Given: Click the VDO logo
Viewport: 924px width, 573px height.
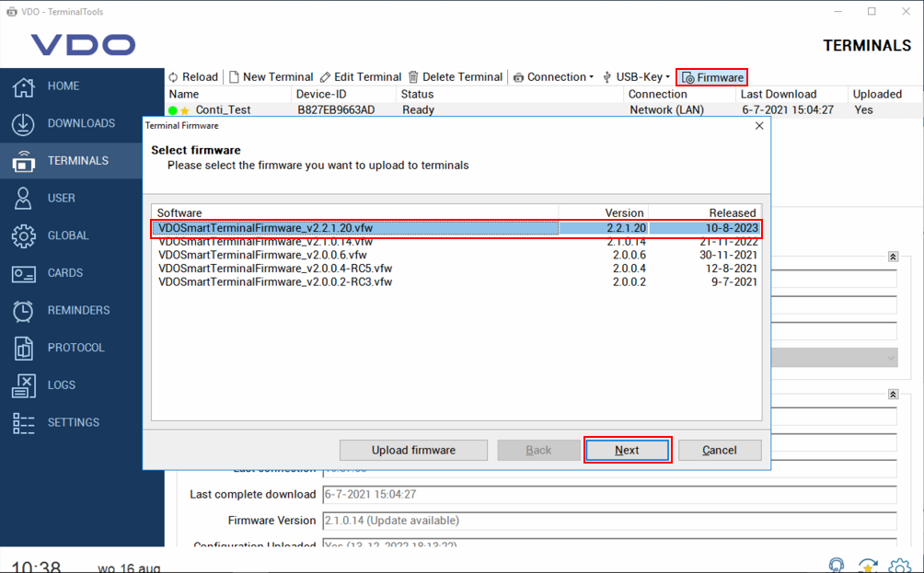Looking at the screenshot, I should point(83,45).
